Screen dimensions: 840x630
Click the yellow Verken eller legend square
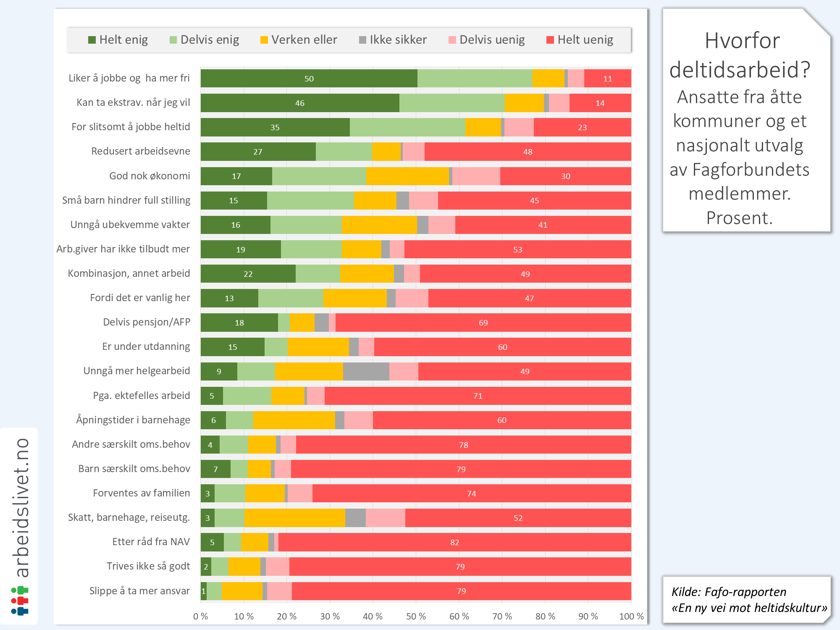(x=264, y=40)
